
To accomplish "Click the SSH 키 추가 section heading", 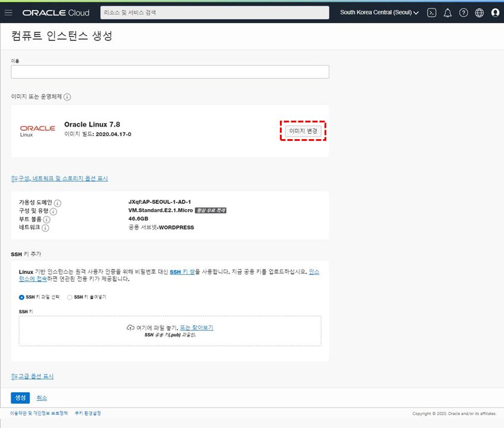I will point(26,254).
